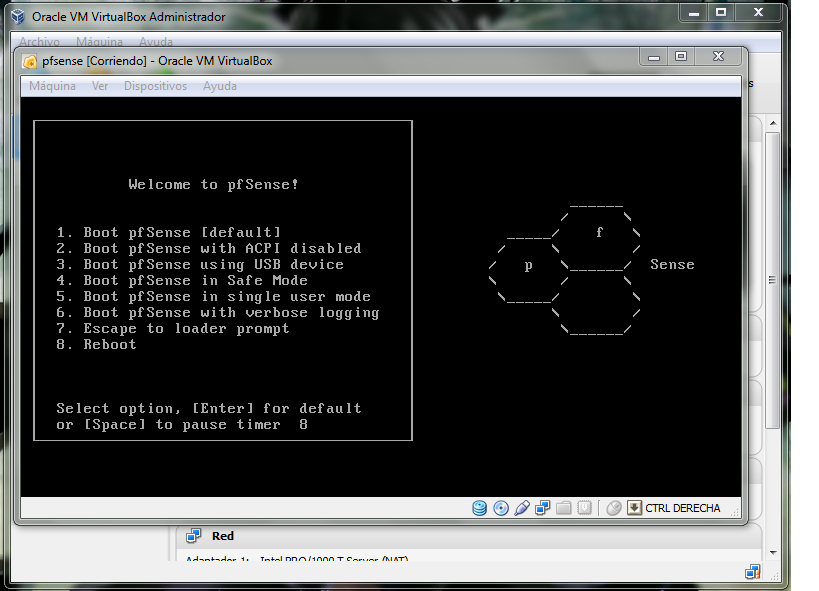819x591 pixels.
Task: Click the VirtualBox Administrador cube icon
Action: (18, 17)
